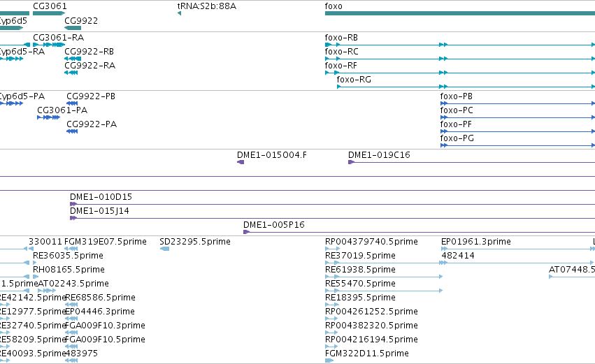Click the foxo-PG protein start arrow
The image size is (595, 364).
point(444,145)
